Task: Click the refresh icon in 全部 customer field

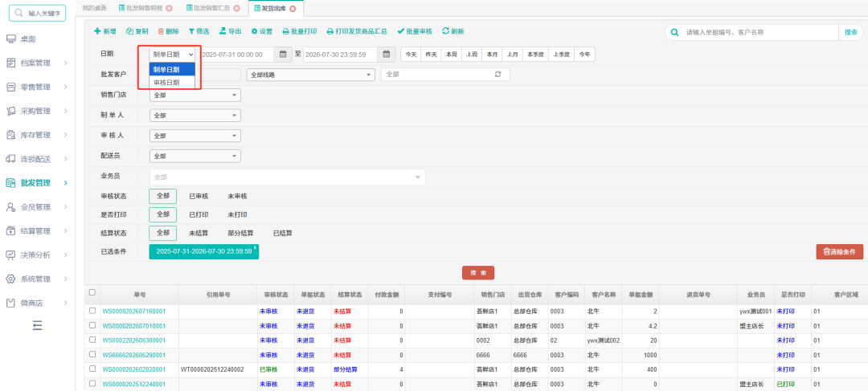Action: [x=497, y=74]
